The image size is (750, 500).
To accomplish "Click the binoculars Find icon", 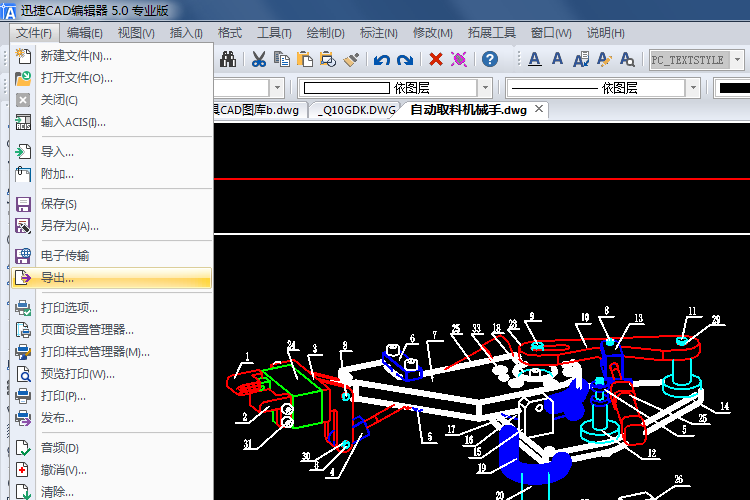I will pyautogui.click(x=228, y=59).
